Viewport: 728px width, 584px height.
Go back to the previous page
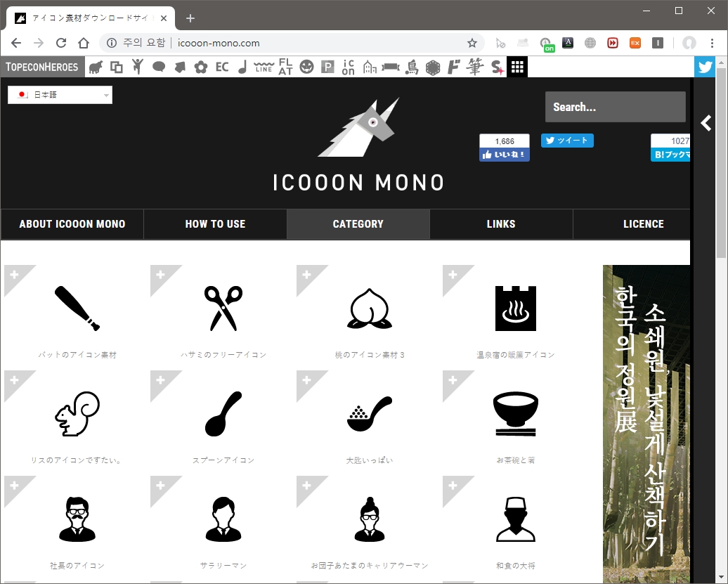click(x=16, y=43)
